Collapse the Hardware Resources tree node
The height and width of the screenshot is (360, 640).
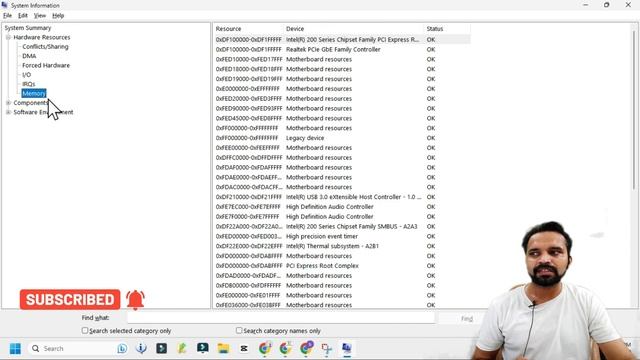pos(8,37)
